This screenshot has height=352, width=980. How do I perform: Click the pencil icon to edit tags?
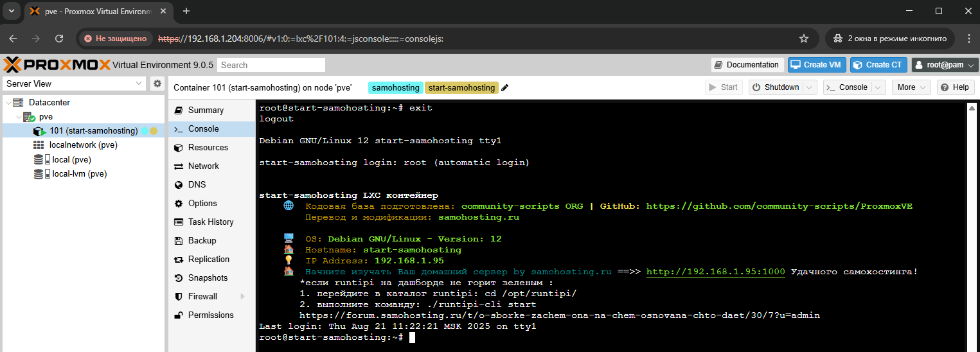tap(505, 88)
